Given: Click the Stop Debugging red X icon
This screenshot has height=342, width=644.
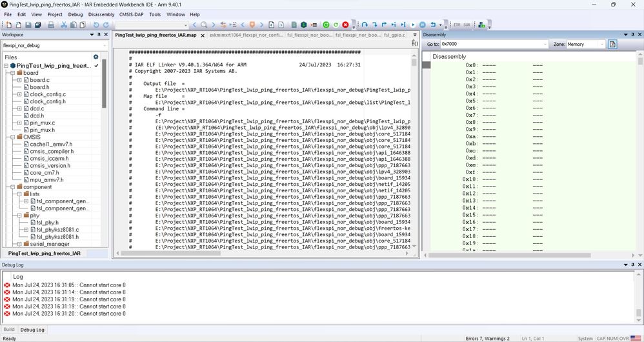Looking at the screenshot, I should (x=345, y=25).
